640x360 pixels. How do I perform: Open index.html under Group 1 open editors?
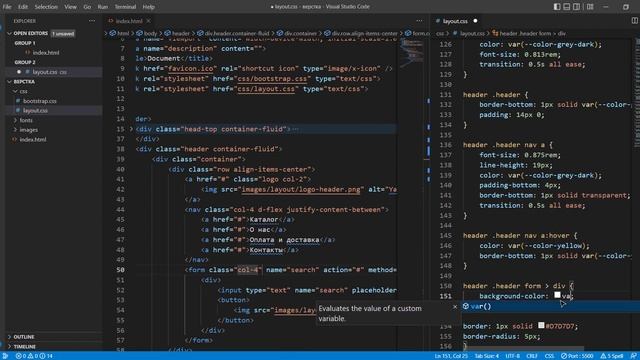pyautogui.click(x=46, y=53)
